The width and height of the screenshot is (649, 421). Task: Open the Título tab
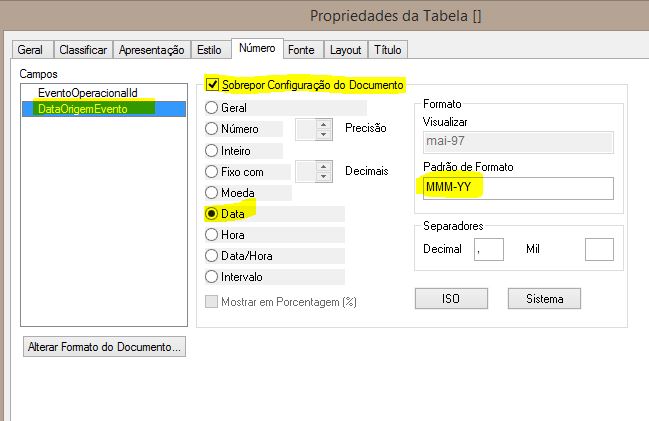(x=388, y=50)
